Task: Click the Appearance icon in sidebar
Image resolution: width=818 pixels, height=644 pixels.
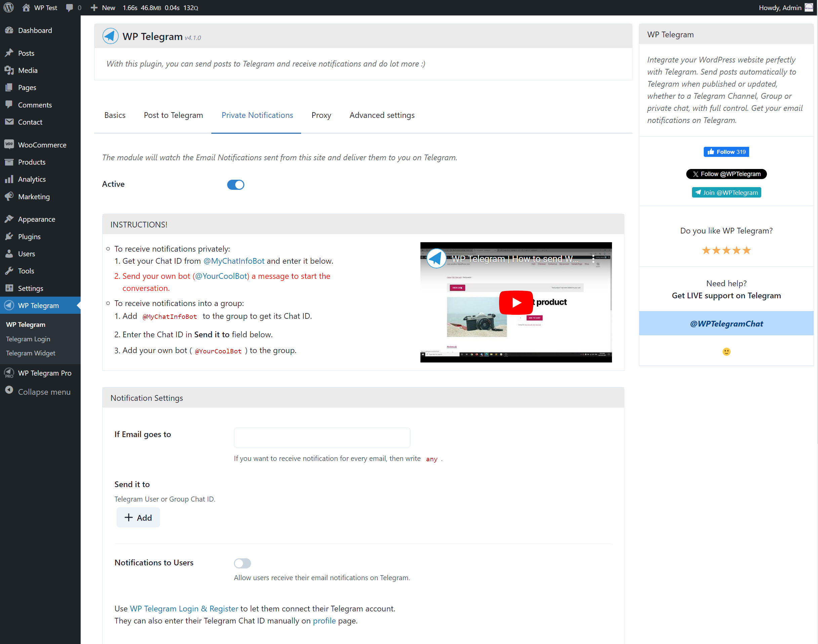Action: pyautogui.click(x=10, y=218)
